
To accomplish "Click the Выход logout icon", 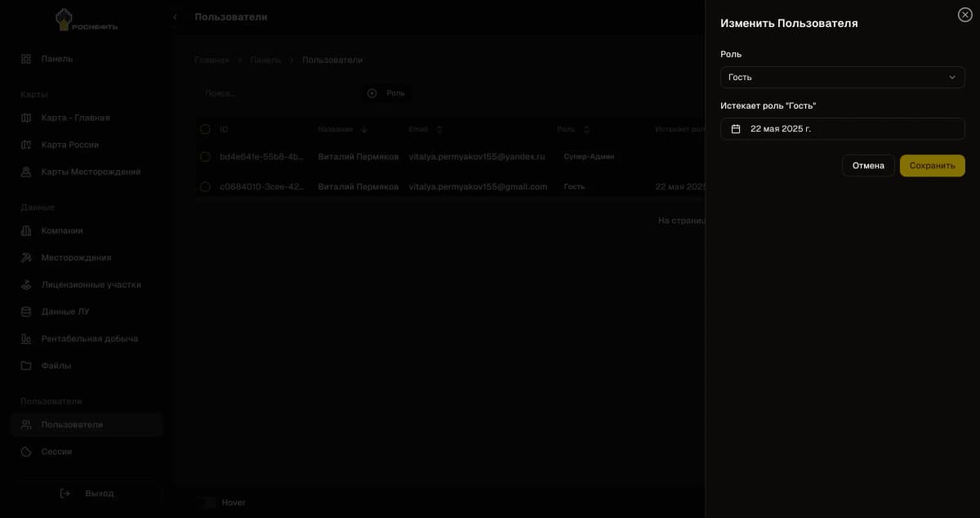I will pos(66,493).
